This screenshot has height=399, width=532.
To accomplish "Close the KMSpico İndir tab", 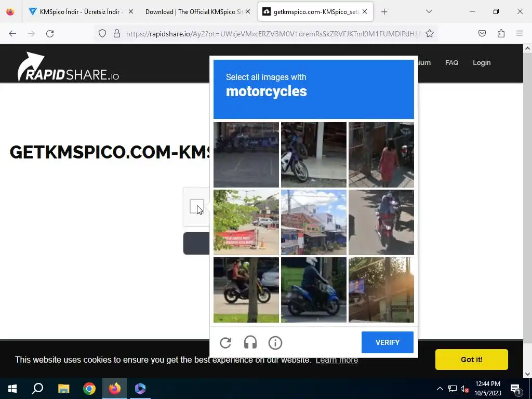I will pos(131,11).
